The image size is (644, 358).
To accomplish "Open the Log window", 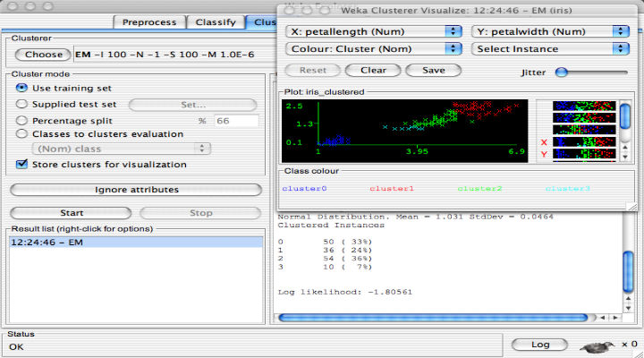I will pos(539,345).
